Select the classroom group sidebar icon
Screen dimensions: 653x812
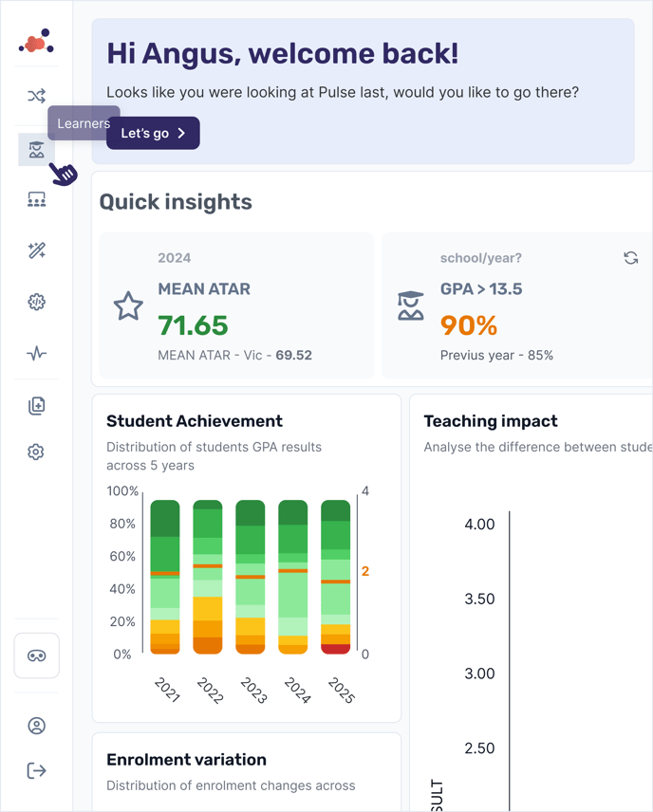(x=36, y=200)
